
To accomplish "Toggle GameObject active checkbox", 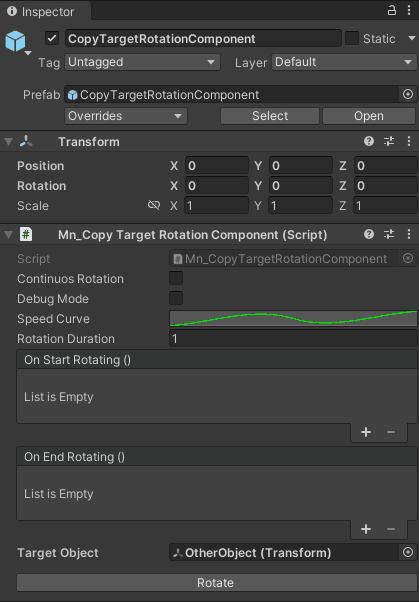I will coord(52,38).
